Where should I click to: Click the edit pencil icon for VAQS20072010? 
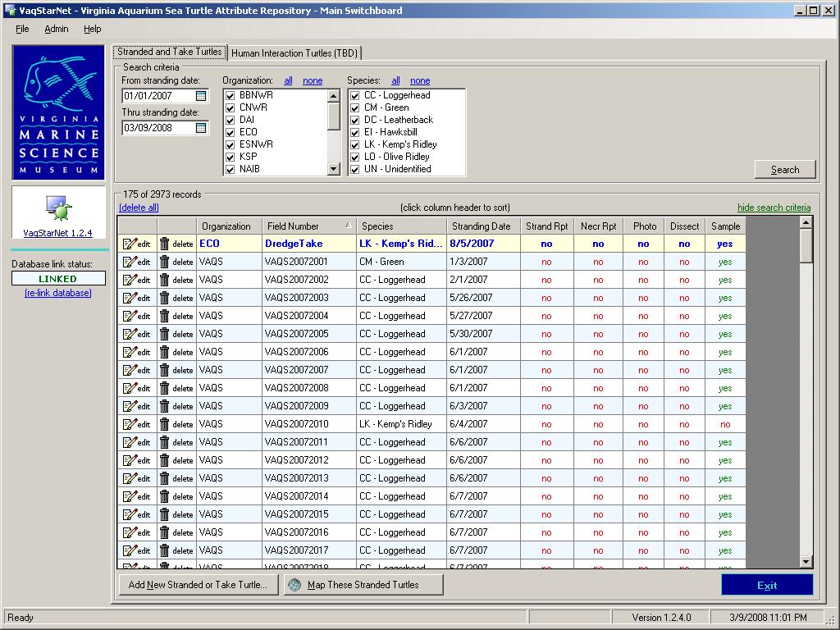pos(130,424)
